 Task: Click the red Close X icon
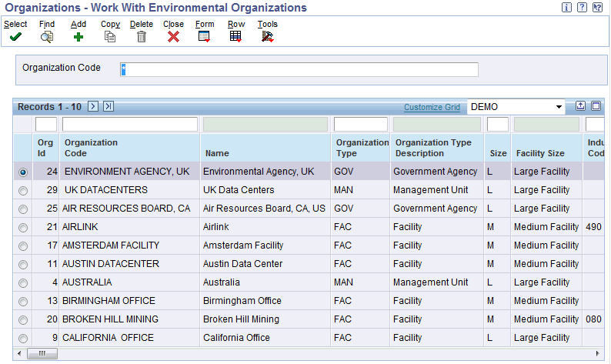173,37
